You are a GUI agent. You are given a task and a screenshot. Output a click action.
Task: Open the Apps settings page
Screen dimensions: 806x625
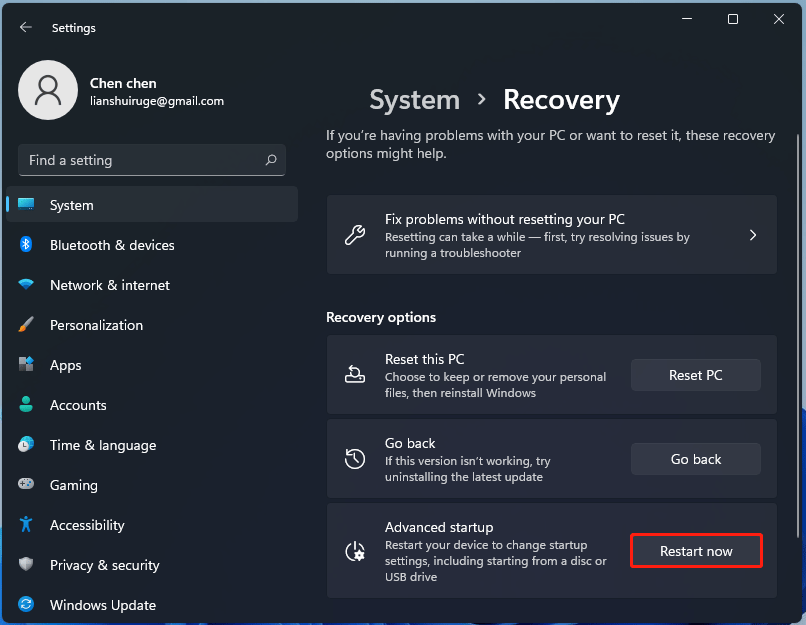click(x=152, y=365)
